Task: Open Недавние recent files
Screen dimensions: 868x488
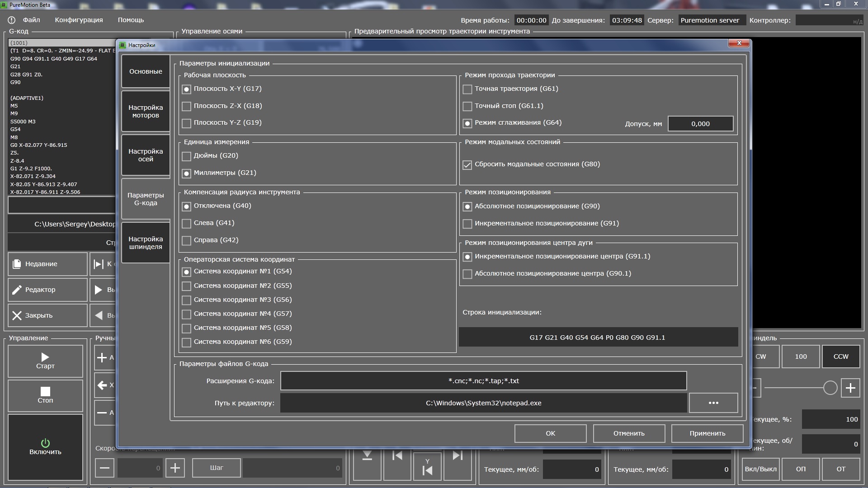Action: tap(47, 264)
